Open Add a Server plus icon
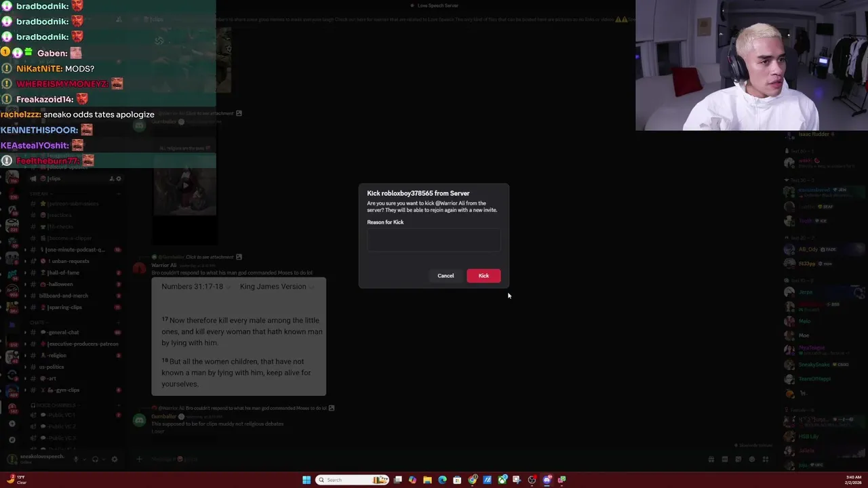This screenshot has height=488, width=868. 12,424
